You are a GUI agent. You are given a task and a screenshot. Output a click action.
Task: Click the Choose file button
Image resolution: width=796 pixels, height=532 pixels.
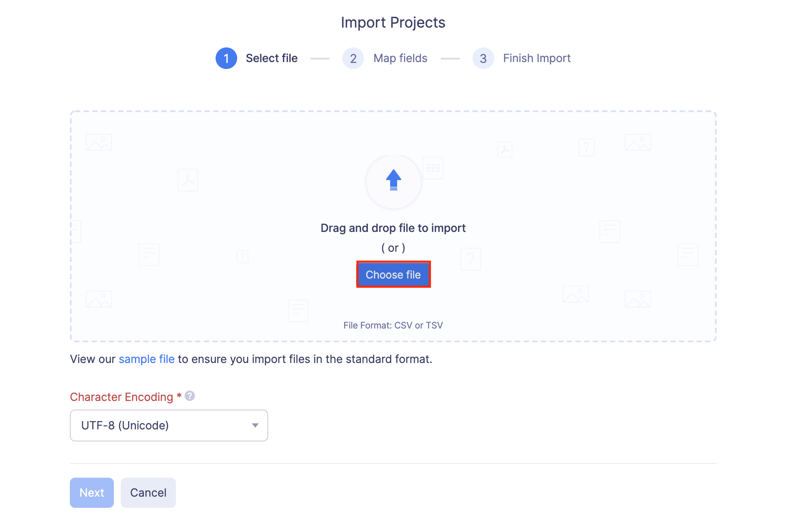pyautogui.click(x=393, y=274)
